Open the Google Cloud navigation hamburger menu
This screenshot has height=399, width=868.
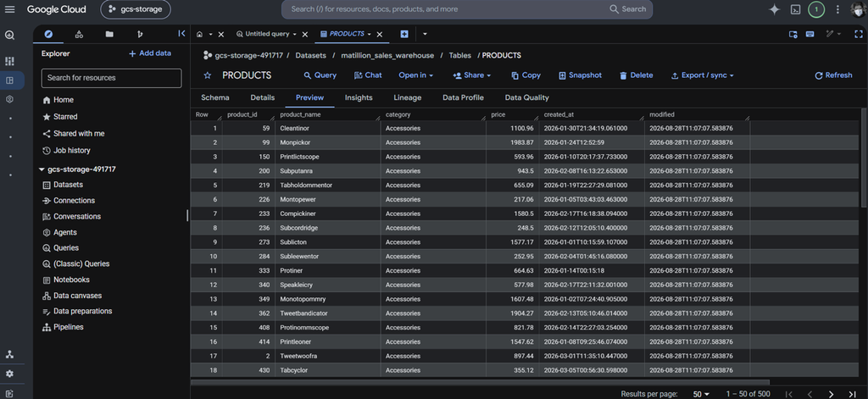[10, 9]
